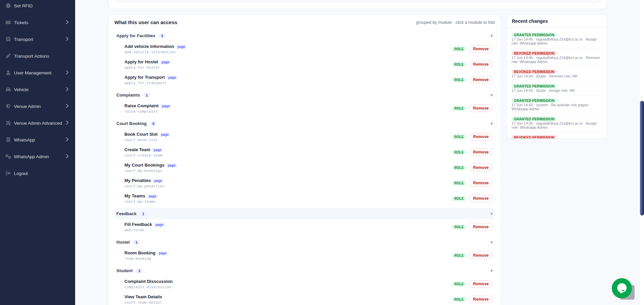Expand the Vehicle submenu chevron
Screen dimensions: 644x305
67,89
